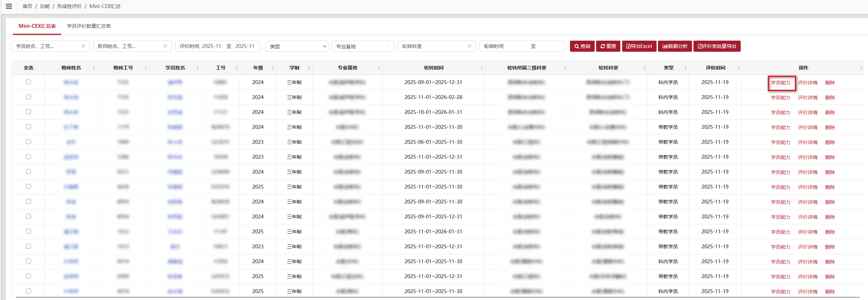
Task: Clear the 轮转科室 filter with its X icon
Action: point(469,46)
